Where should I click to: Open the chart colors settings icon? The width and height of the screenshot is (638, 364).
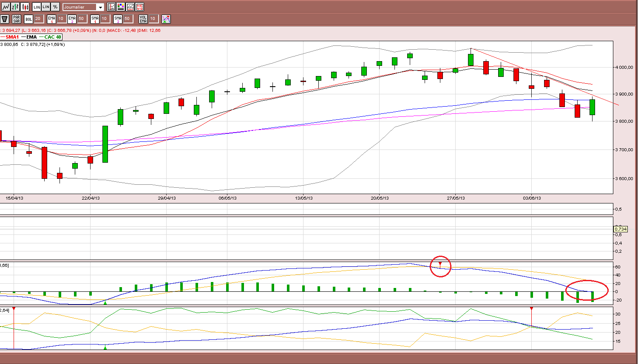click(121, 7)
